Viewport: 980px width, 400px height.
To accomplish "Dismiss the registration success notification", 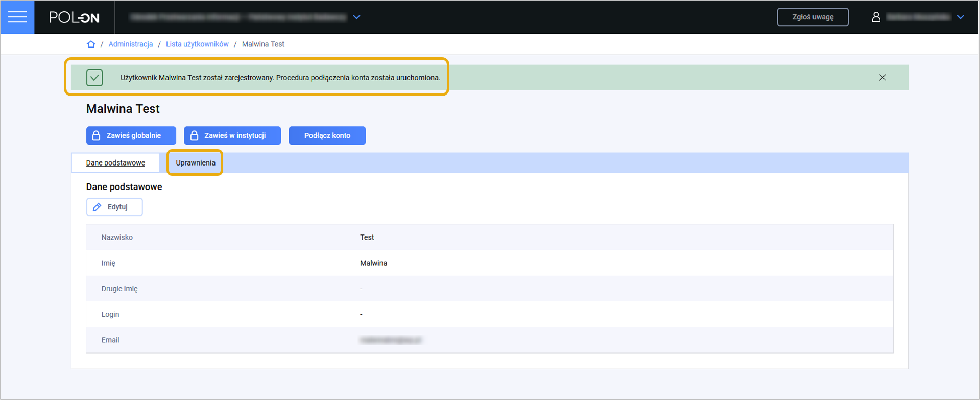I will point(882,78).
